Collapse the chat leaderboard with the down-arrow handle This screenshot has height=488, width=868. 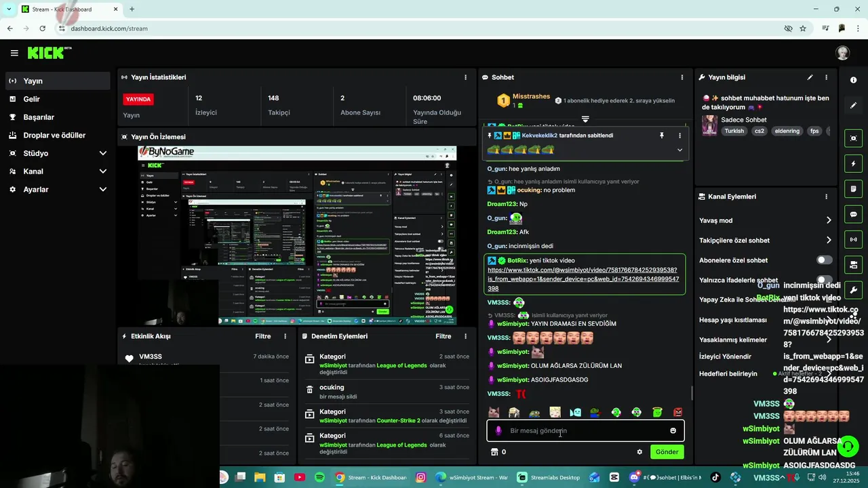click(x=585, y=119)
